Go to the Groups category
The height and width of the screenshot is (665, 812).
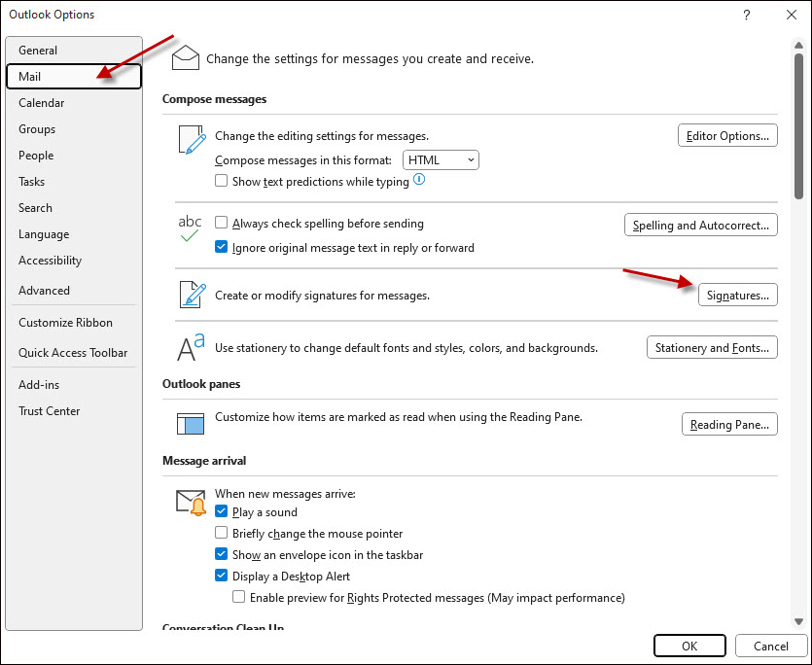pos(74,129)
